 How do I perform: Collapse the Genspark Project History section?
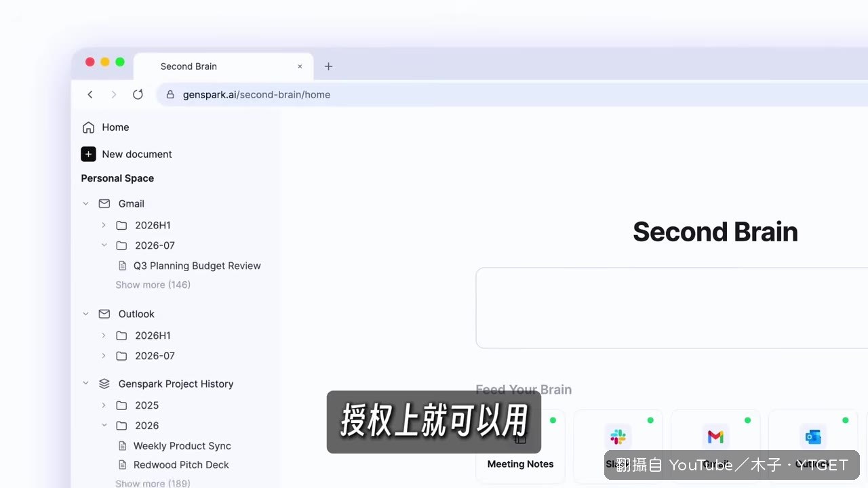click(x=85, y=384)
